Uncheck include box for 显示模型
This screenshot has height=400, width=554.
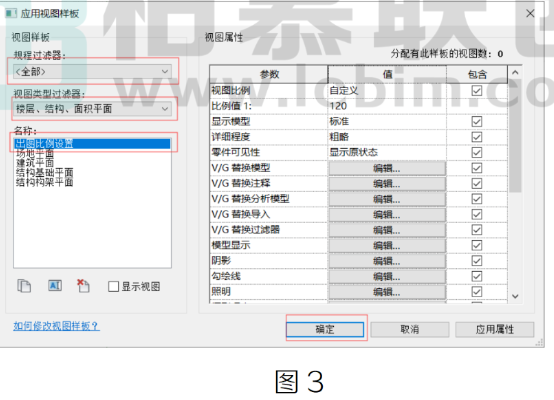coord(477,122)
